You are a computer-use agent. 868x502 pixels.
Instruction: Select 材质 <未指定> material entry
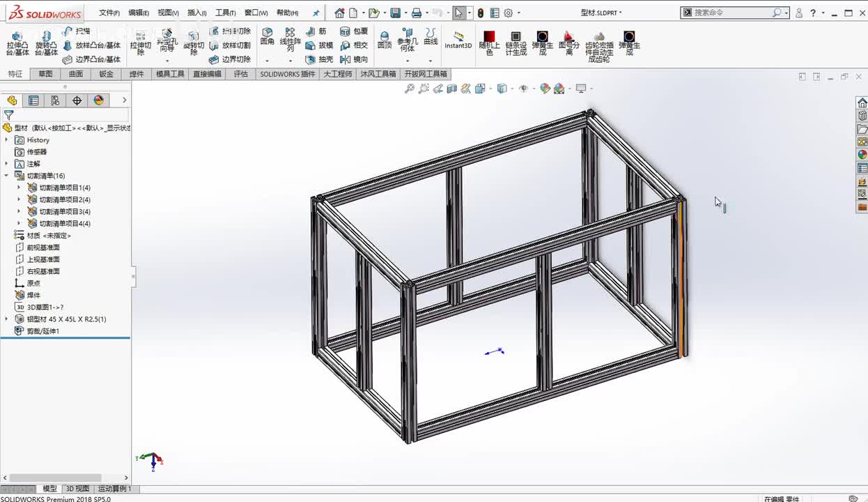pos(42,236)
